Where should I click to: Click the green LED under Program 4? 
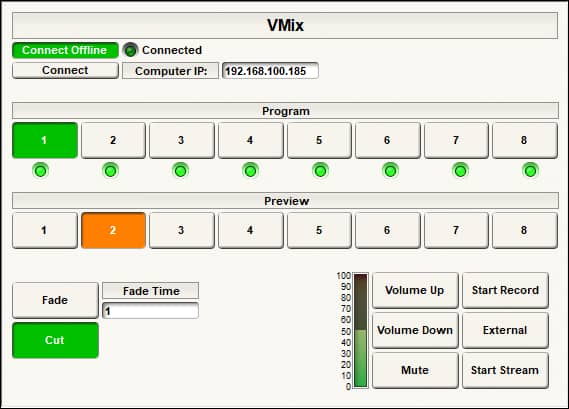coord(250,171)
